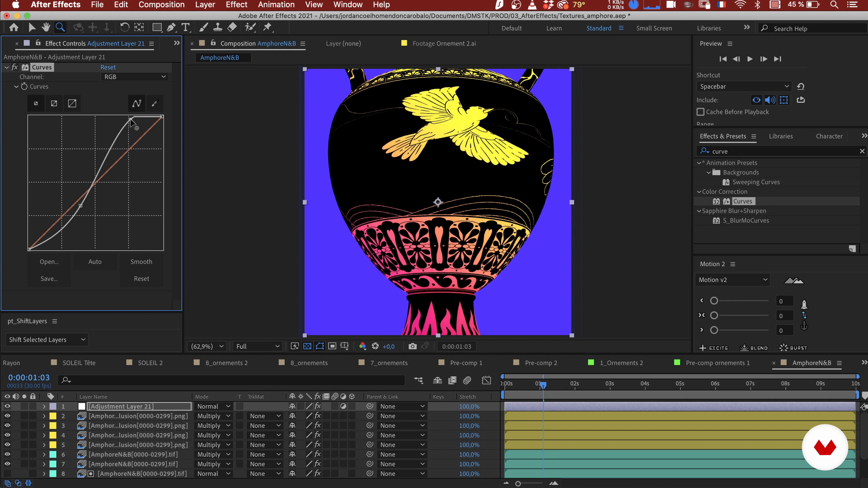
Task: Click the small curve-size view icon
Action: coord(36,103)
